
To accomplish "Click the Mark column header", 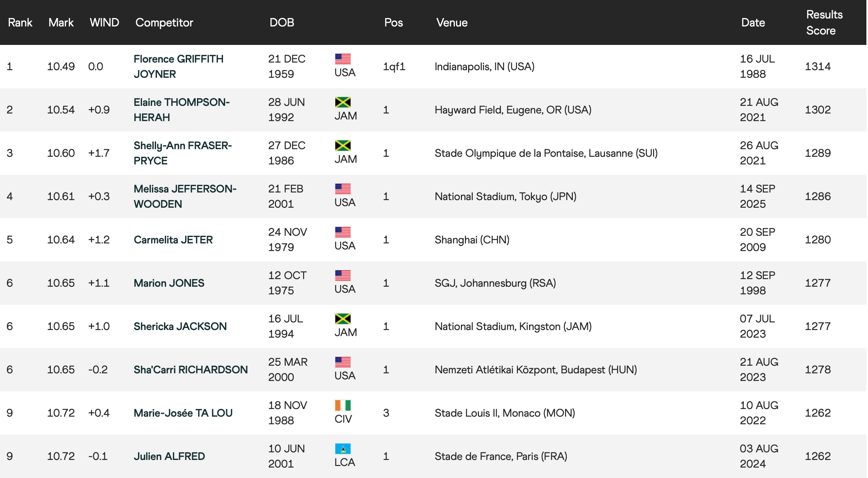I will pos(61,22).
